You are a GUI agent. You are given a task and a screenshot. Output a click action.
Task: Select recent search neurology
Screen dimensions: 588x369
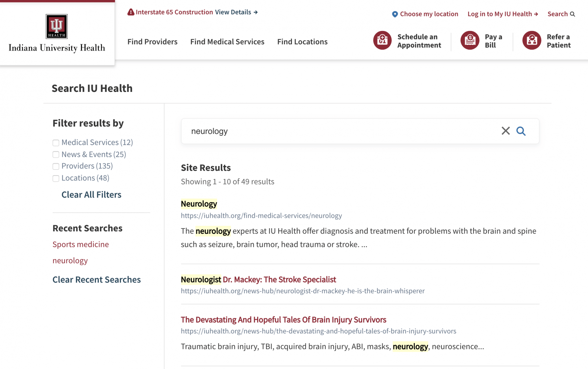pyautogui.click(x=70, y=261)
